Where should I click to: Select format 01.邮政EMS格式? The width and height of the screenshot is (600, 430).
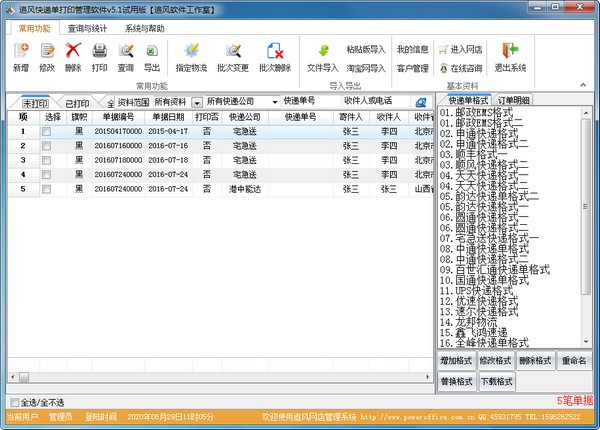click(476, 112)
